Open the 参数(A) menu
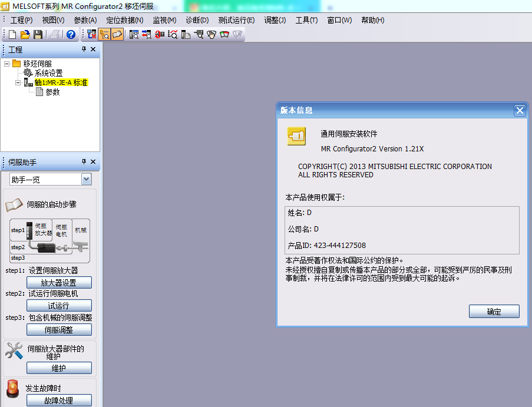532x407 pixels. point(85,20)
